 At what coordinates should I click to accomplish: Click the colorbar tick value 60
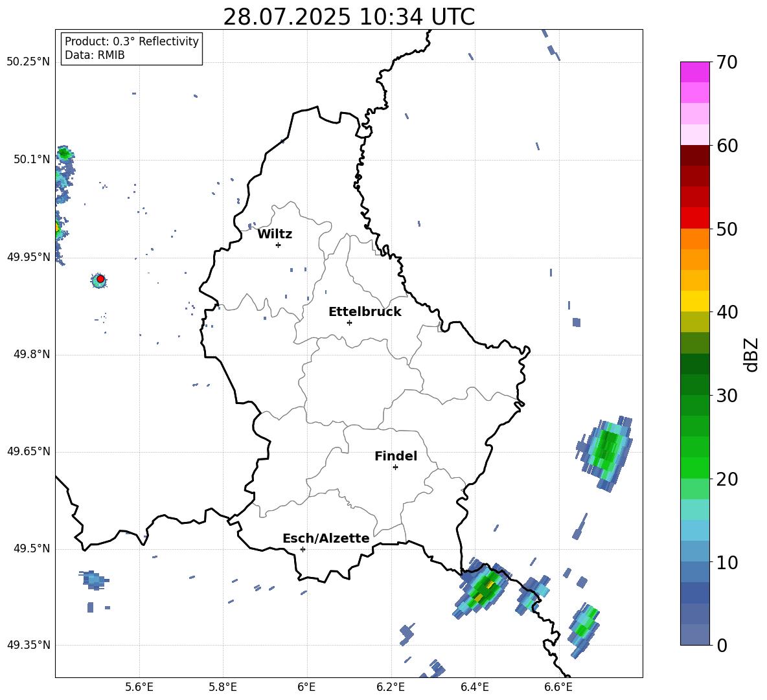[x=727, y=146]
